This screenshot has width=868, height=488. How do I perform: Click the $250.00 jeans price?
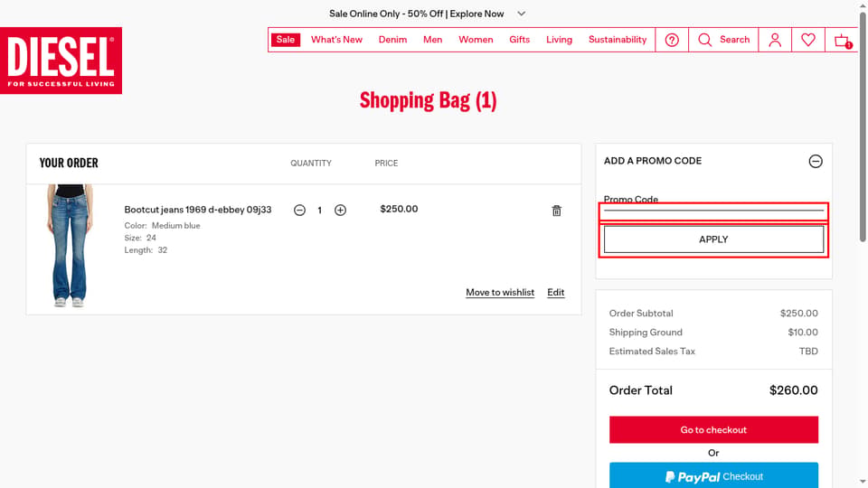click(399, 209)
